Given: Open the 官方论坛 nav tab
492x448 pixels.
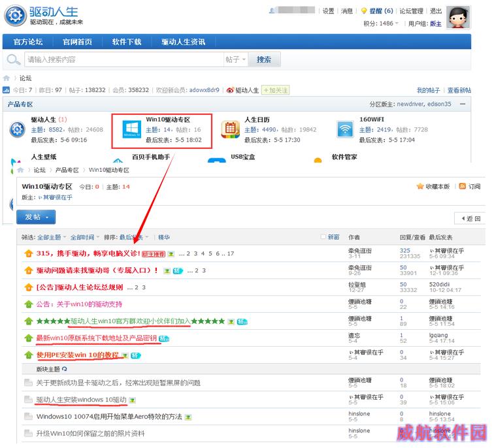Looking at the screenshot, I should pos(28,42).
